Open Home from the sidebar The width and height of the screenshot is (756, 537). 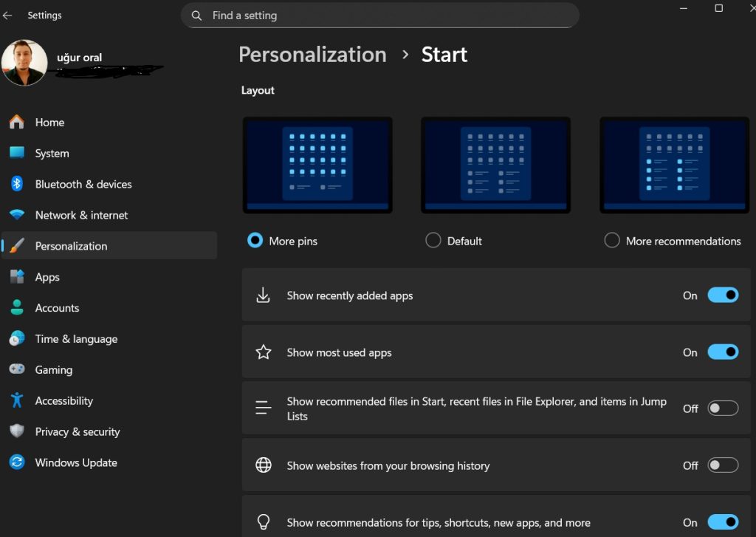(x=49, y=122)
